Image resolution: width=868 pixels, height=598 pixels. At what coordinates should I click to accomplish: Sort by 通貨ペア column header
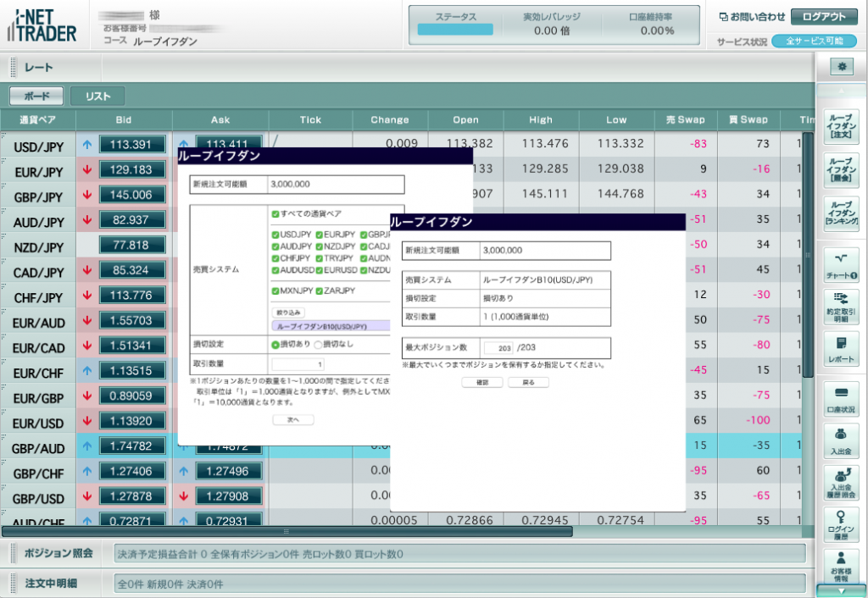click(x=37, y=119)
